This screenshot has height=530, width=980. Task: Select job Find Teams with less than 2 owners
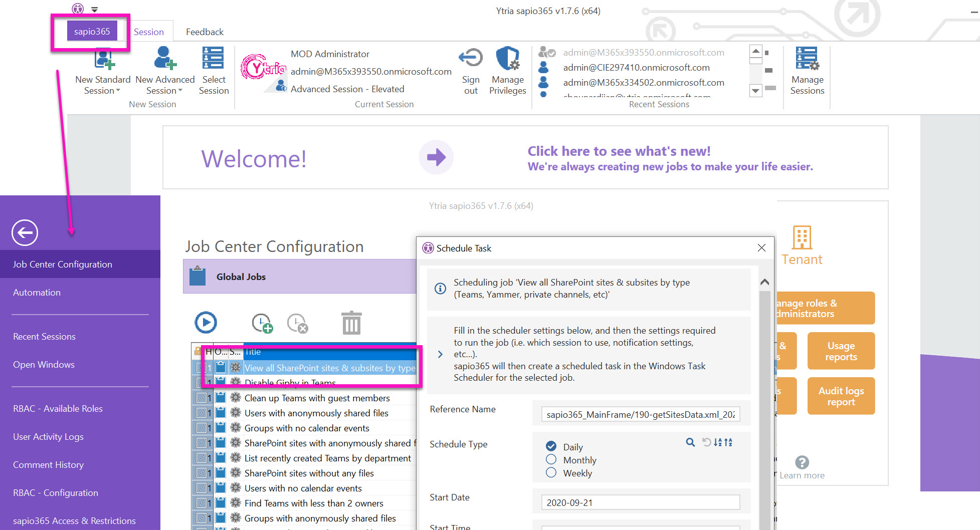click(314, 503)
